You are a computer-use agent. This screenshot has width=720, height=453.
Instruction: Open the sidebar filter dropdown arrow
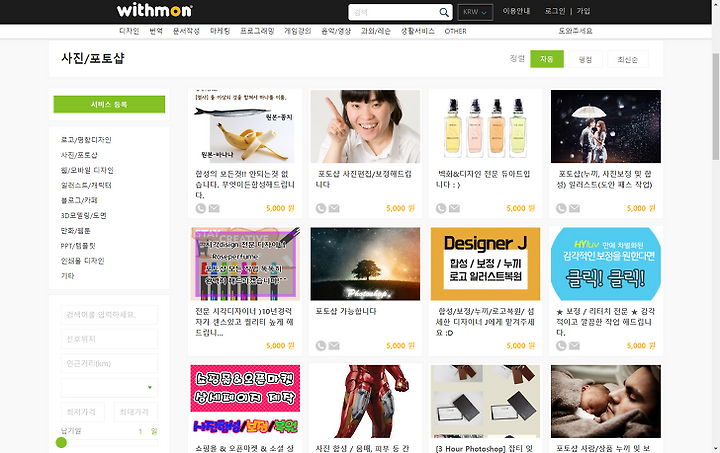pos(150,387)
